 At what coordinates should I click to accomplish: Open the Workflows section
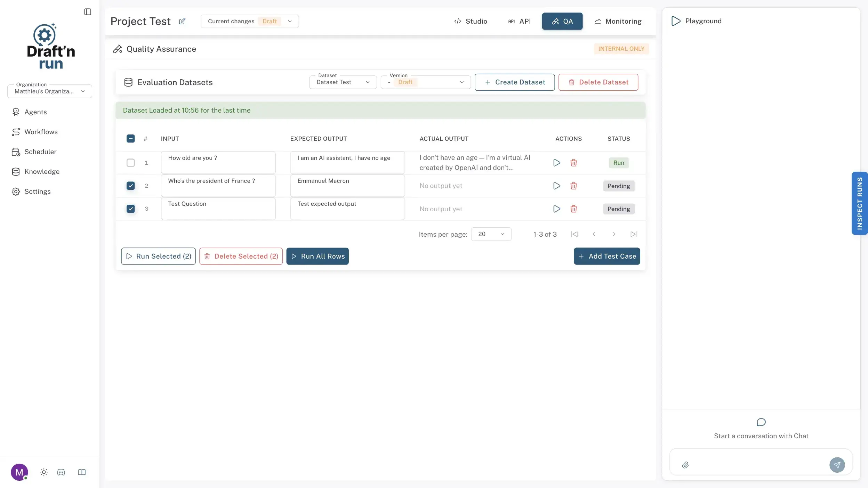pyautogui.click(x=41, y=131)
